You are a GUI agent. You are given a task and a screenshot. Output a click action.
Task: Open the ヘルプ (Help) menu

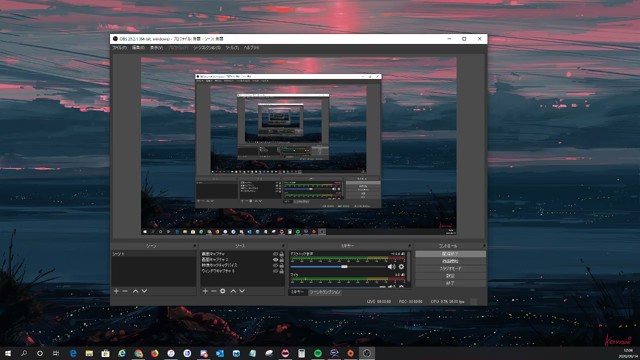tap(251, 48)
